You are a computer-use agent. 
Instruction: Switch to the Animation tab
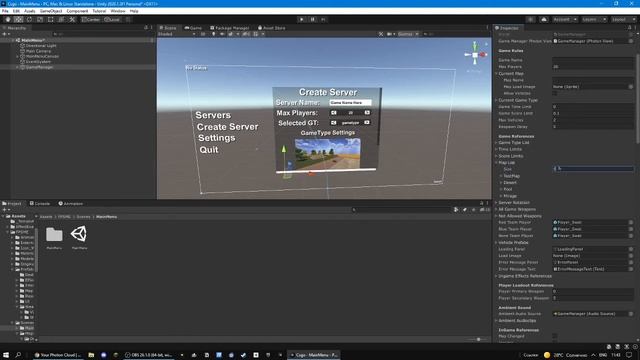(x=71, y=203)
